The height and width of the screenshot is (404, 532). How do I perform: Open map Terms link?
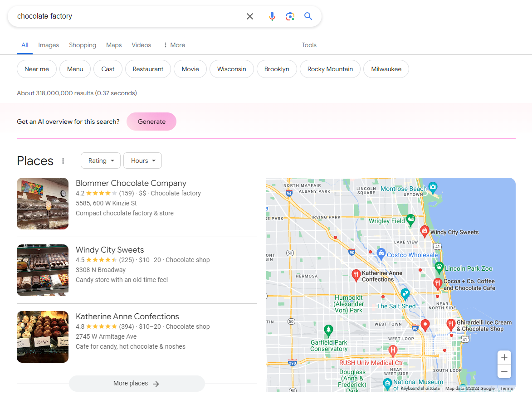(507, 389)
